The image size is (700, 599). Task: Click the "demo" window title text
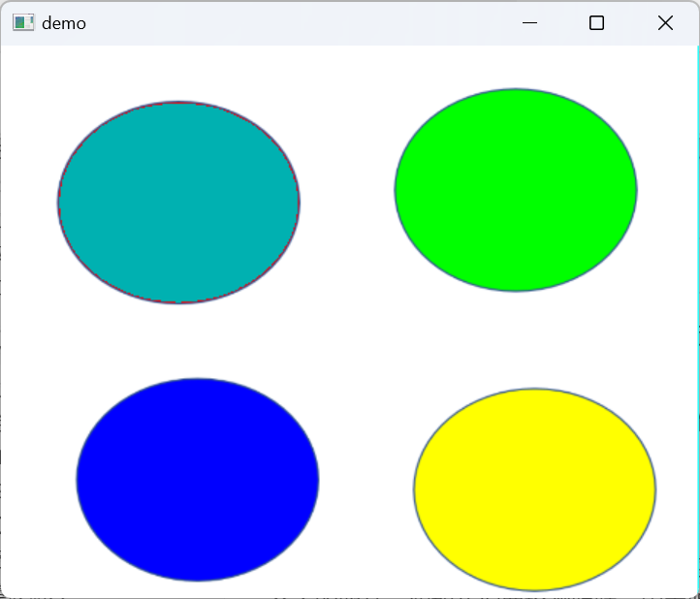point(64,23)
